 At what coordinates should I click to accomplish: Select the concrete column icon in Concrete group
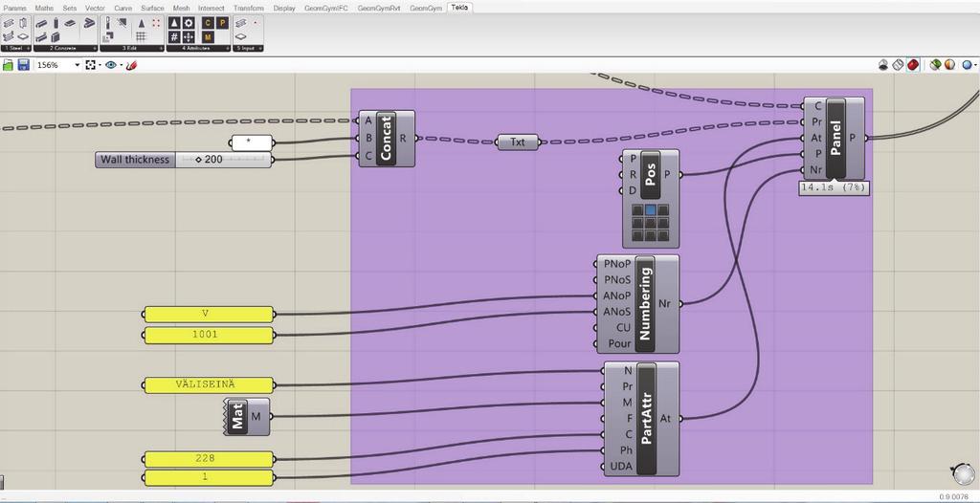(x=56, y=23)
